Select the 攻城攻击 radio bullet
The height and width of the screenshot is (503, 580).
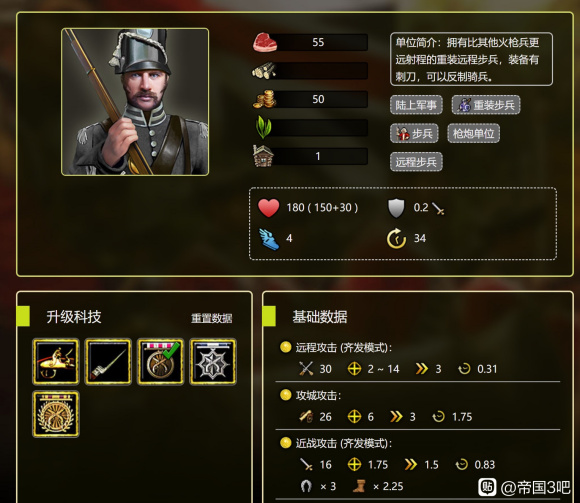tap(286, 395)
